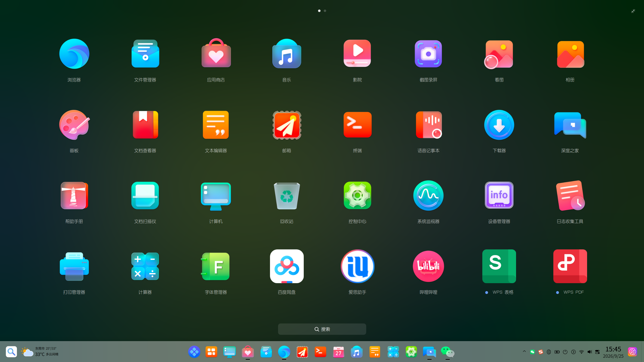The image size is (644, 362).
Task: Open the calendar icon in the dock
Action: coord(338,352)
